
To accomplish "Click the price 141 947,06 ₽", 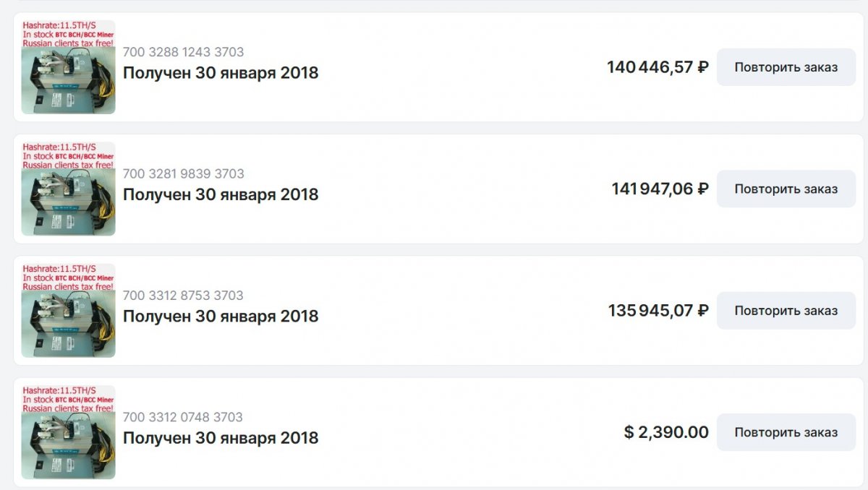I will click(660, 189).
